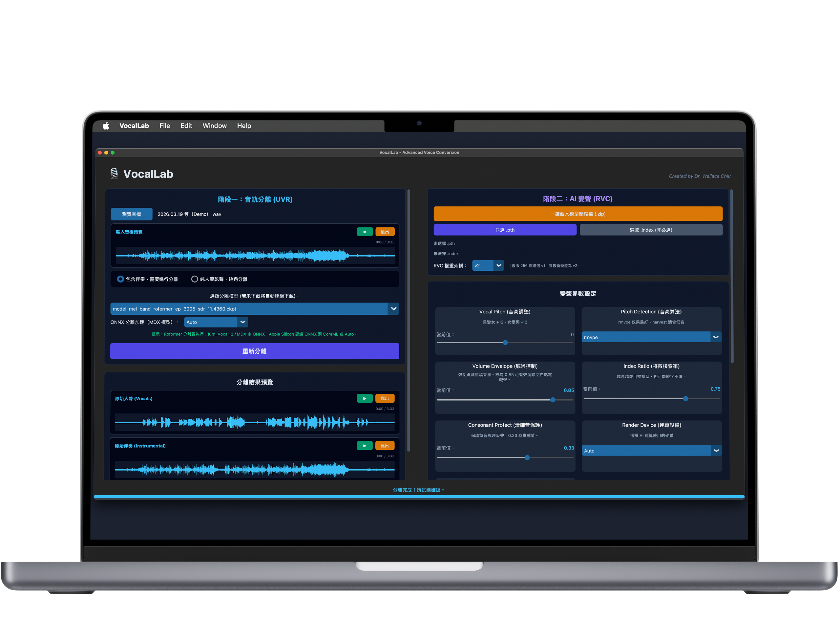Select 純人聲乾聲 skip separation option
The image size is (840, 630).
[x=195, y=279]
